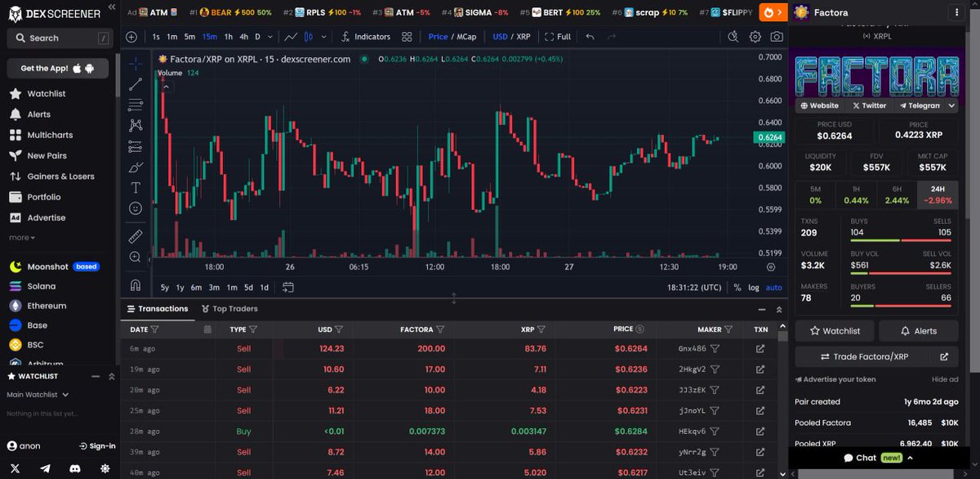Toggle auto scale on chart
This screenshot has height=479, width=980.
click(x=773, y=288)
